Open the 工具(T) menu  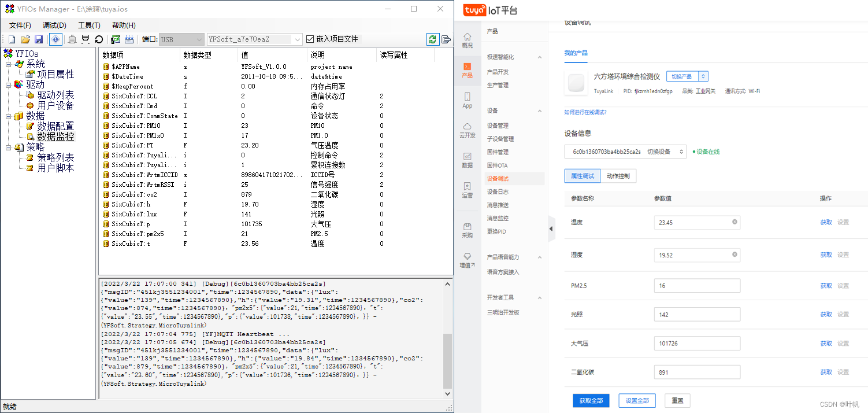pos(89,25)
